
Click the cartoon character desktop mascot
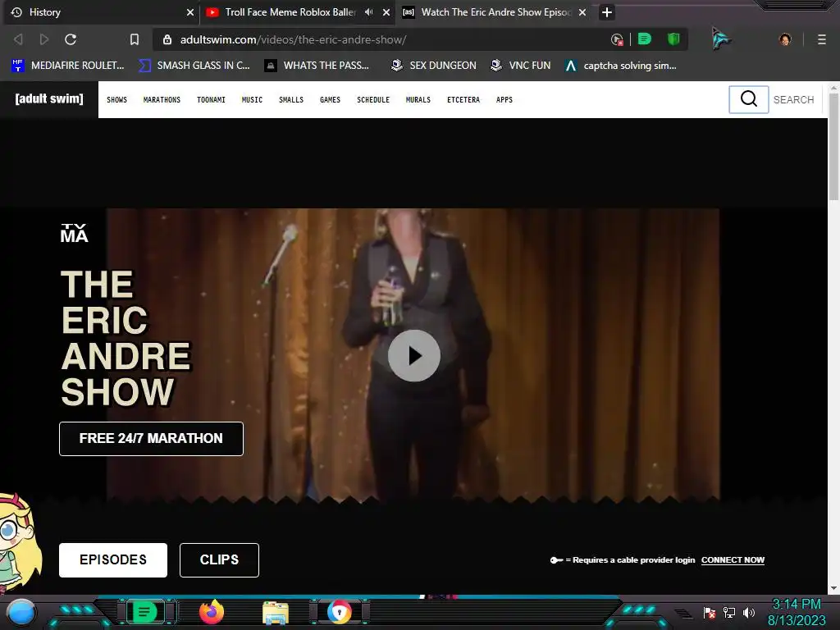[21, 542]
